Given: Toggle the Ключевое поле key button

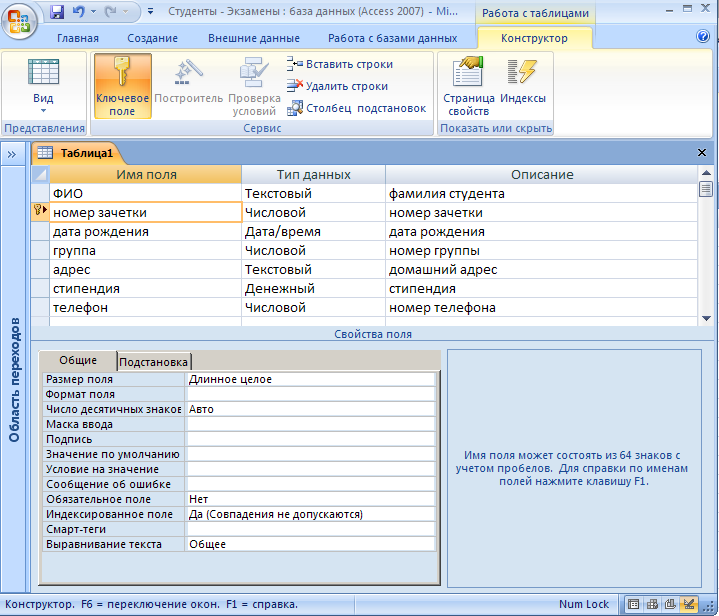Looking at the screenshot, I should [122, 86].
